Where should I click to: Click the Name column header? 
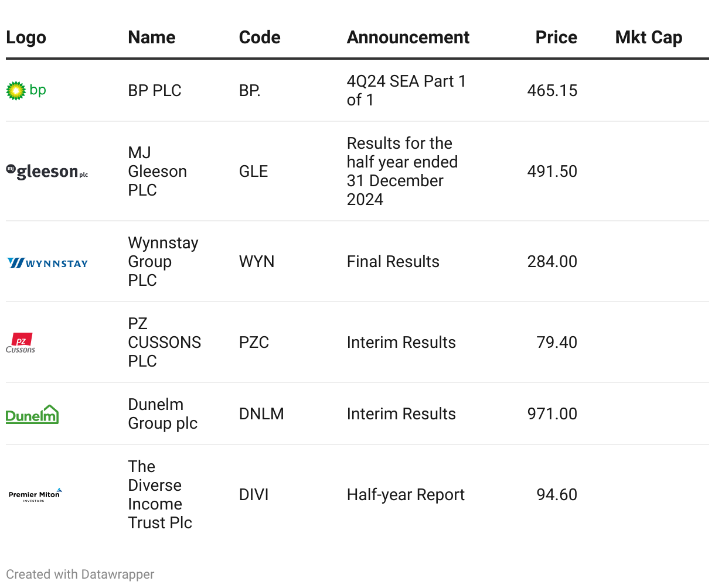[x=152, y=37]
